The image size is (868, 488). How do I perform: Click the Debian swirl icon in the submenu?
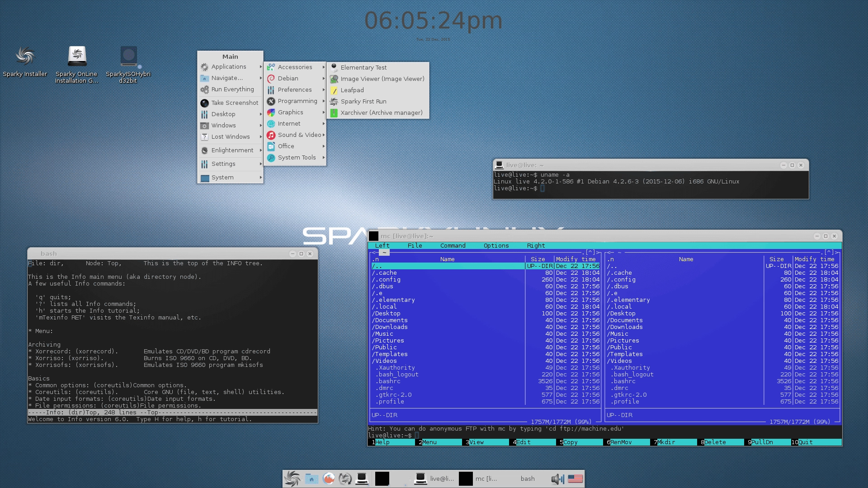(271, 79)
